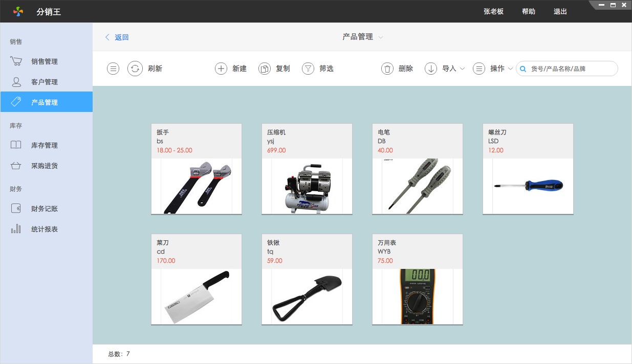This screenshot has width=632, height=364.
Task: Click the wallet icon for 财务记账
Action: [x=16, y=209]
